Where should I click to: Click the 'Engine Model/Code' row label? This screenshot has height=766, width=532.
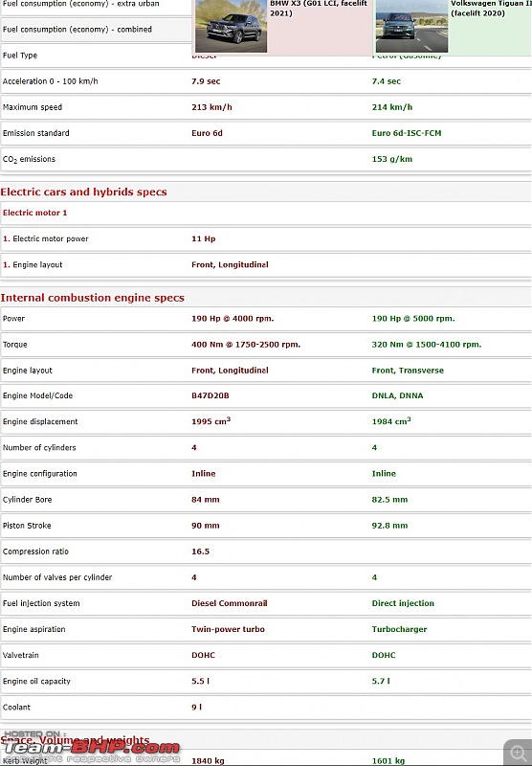pyautogui.click(x=37, y=396)
